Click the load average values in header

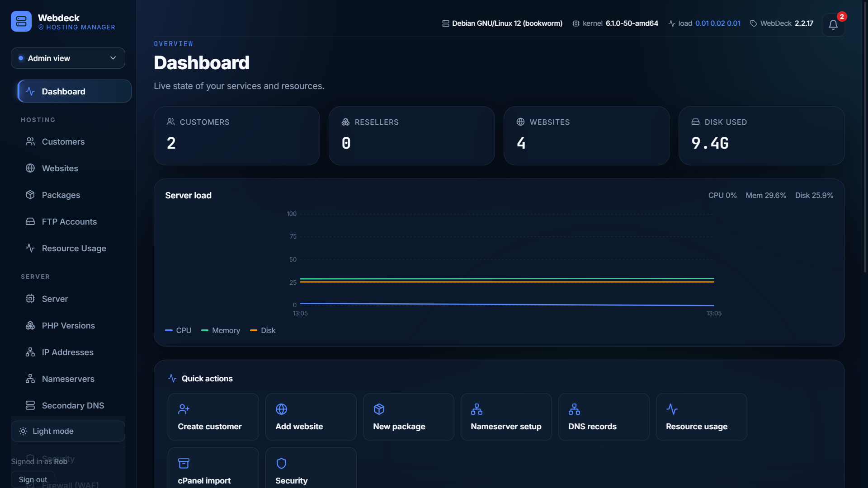[x=717, y=23]
